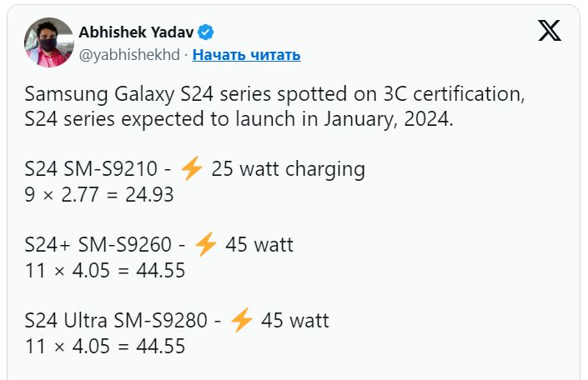
Task: Click Abhishek Yadav's profile avatar
Action: tap(48, 42)
